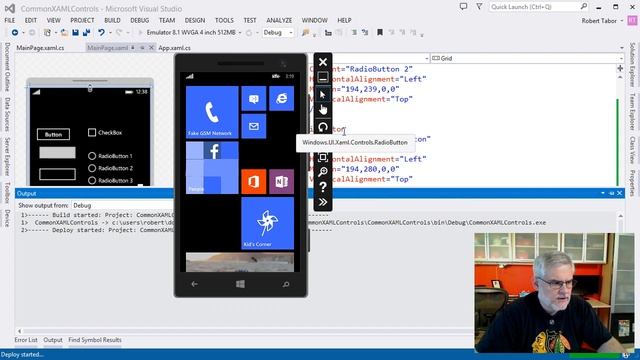The width and height of the screenshot is (640, 360).
Task: Click the Open File toolbar icon
Action: click(64, 32)
